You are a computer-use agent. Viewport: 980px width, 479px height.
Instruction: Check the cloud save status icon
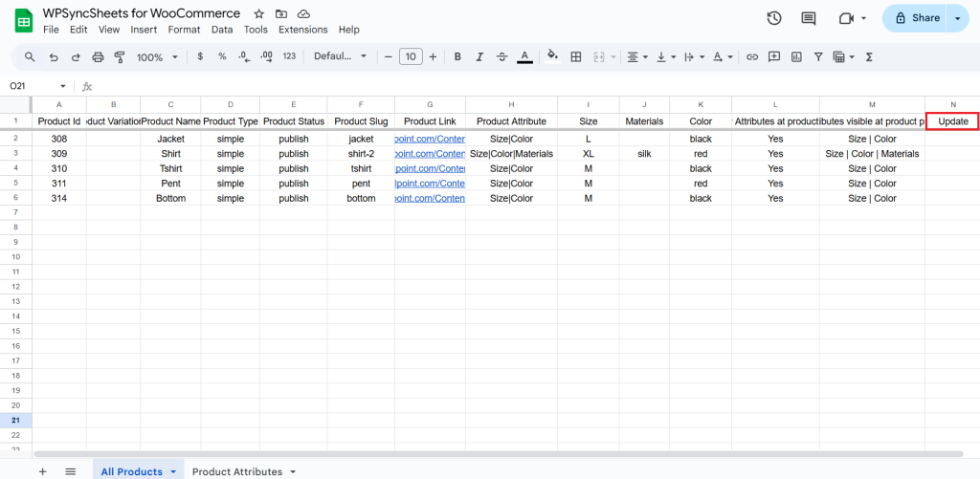click(x=303, y=13)
